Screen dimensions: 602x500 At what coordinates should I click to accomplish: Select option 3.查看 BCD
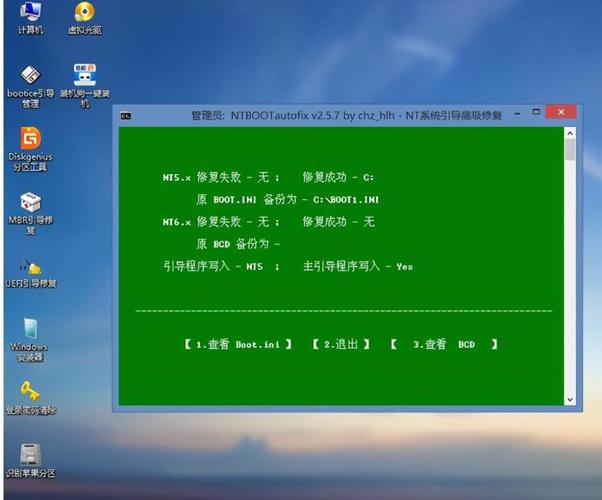pos(444,344)
